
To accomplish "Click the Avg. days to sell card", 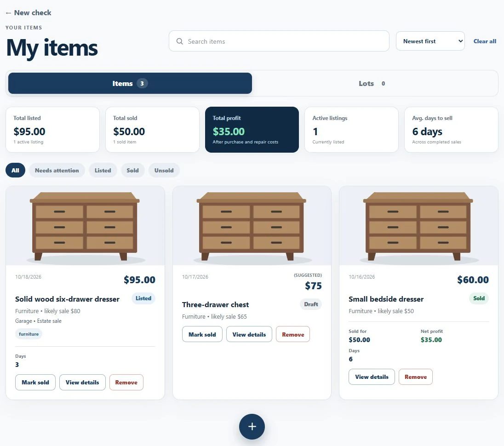I will 451,130.
